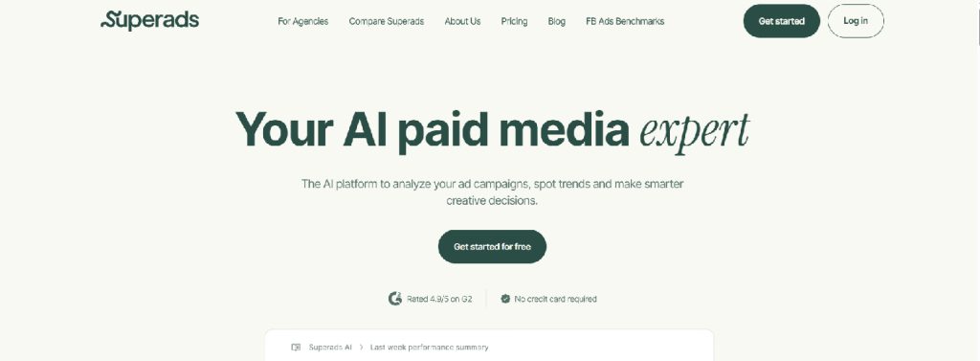The width and height of the screenshot is (980, 361).
Task: Click the verified checkmark badge icon
Action: (505, 299)
